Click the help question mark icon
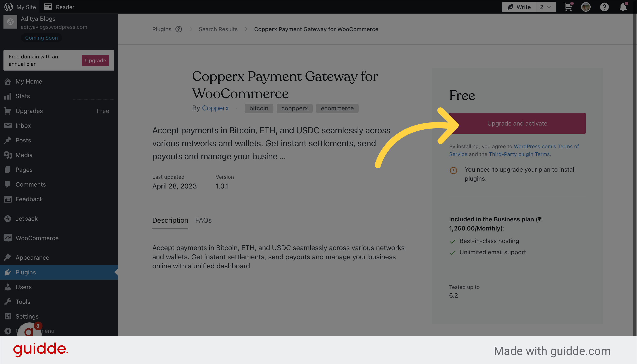The height and width of the screenshot is (364, 637). coord(604,6)
